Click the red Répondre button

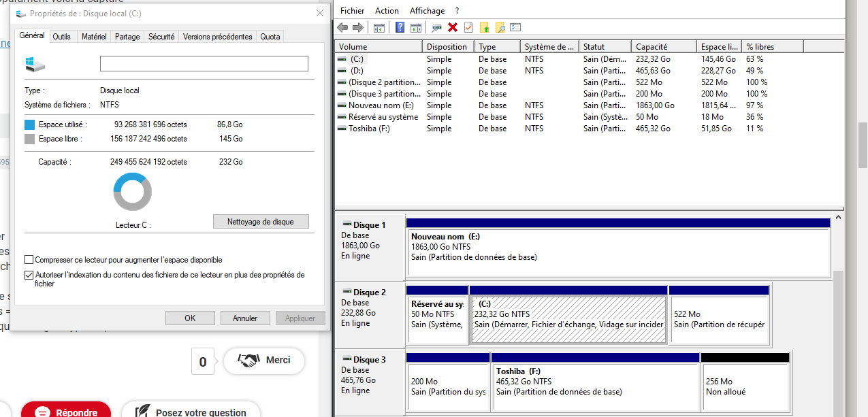[66, 410]
